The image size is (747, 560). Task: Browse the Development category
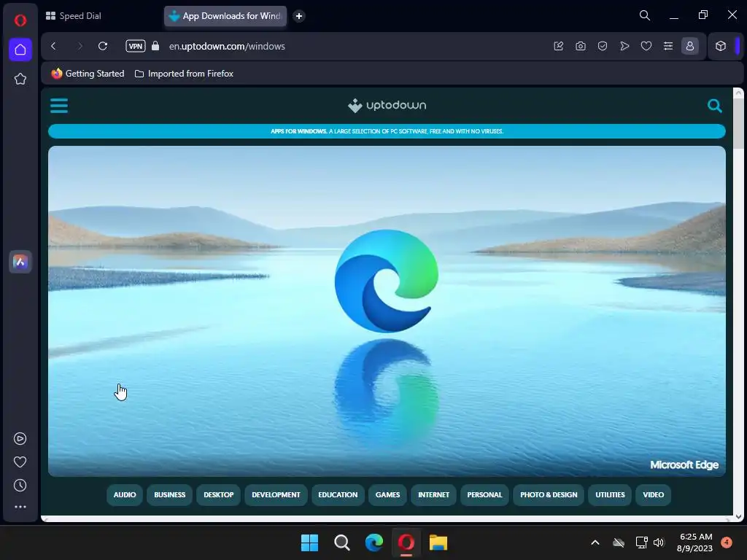(x=276, y=495)
